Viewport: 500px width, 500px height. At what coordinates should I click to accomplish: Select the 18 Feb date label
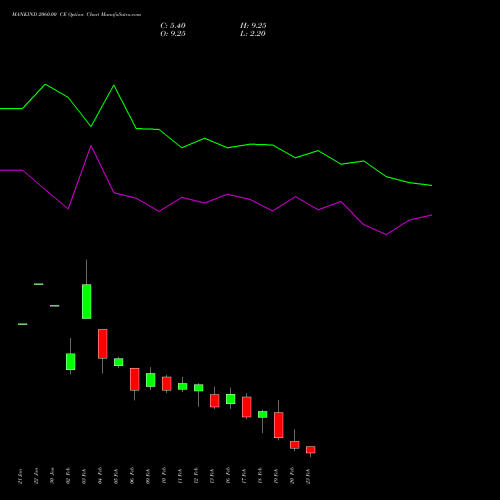(260, 476)
